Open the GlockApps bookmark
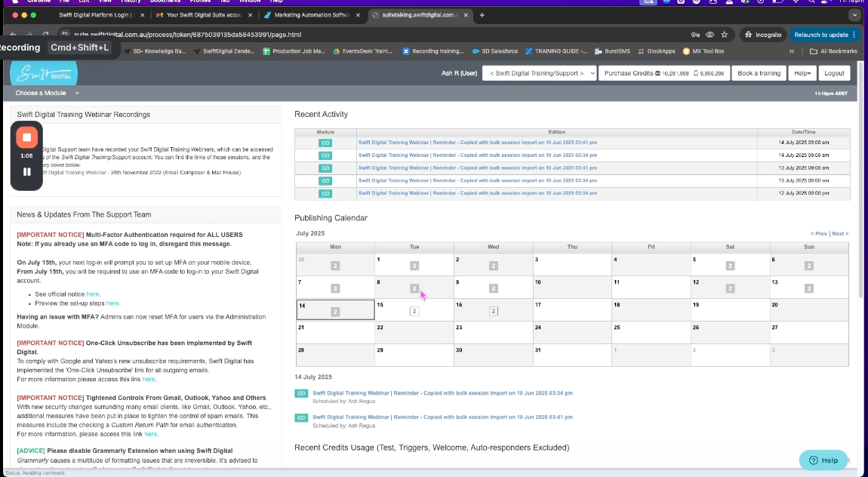868x477 pixels. (657, 51)
